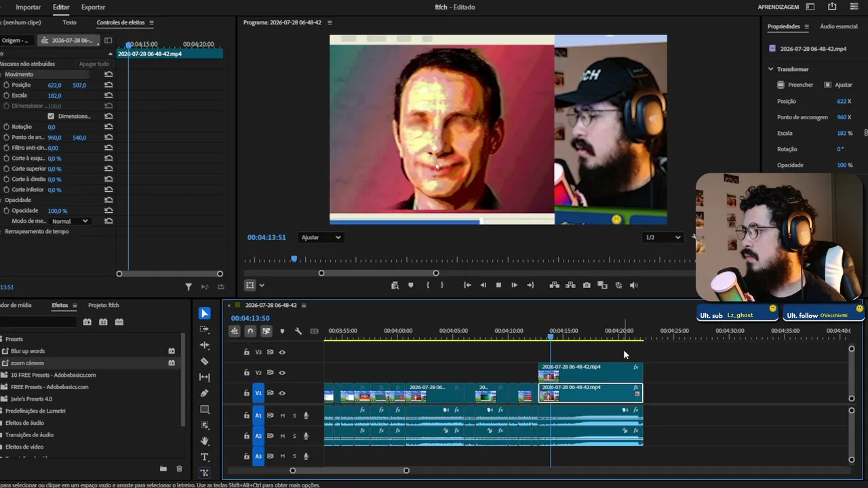Select the Razor tool

(x=204, y=361)
